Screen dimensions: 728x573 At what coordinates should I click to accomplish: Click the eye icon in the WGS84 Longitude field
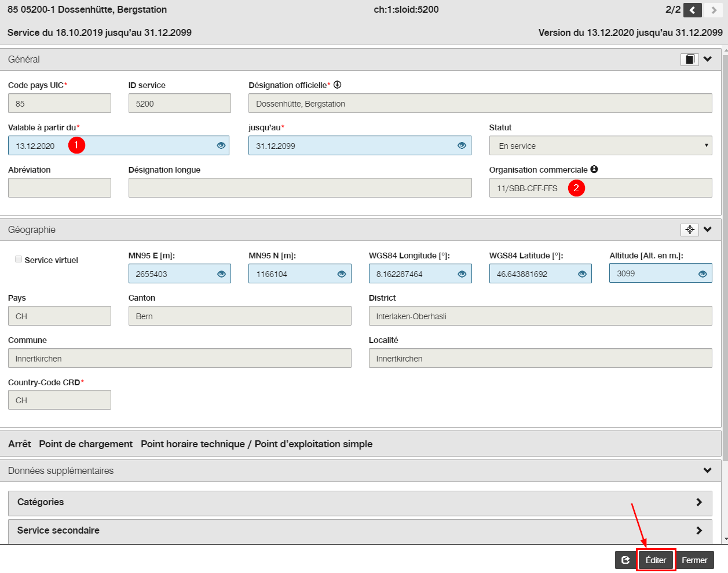click(x=462, y=274)
